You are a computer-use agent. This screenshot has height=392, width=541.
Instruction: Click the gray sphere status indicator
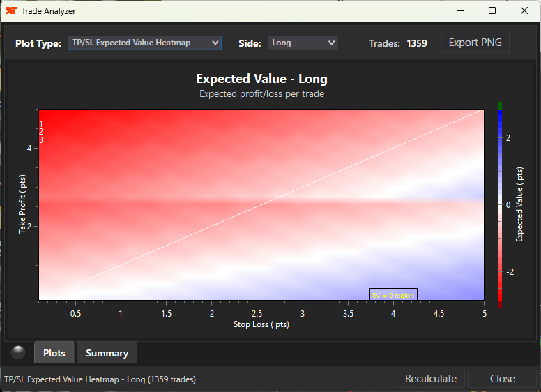click(18, 352)
